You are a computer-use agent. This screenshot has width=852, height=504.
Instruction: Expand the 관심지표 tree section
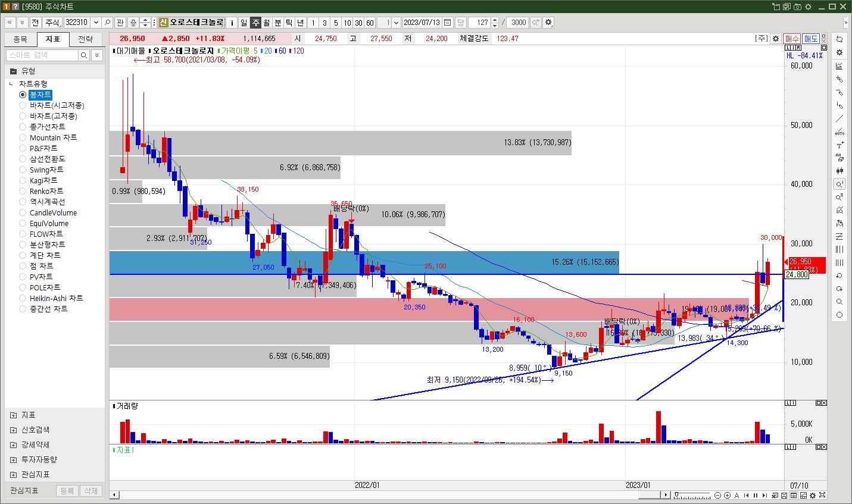[x=14, y=474]
